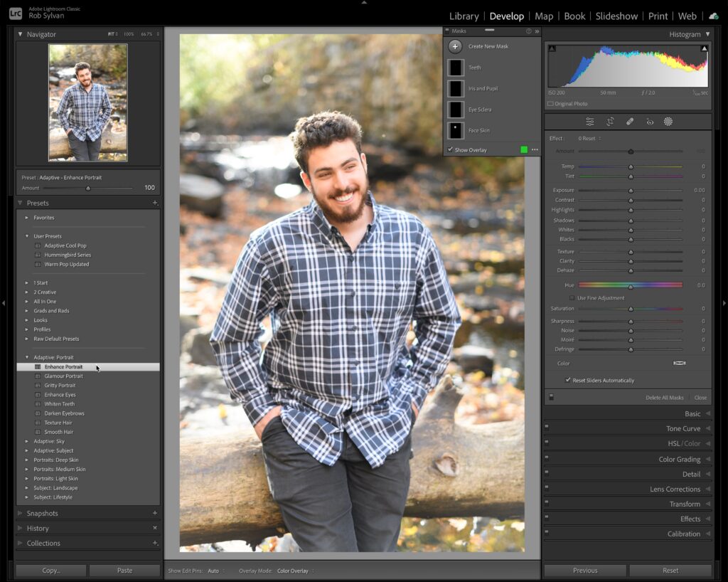
Task: Toggle highlight clipping indicator in histogram
Action: (705, 48)
